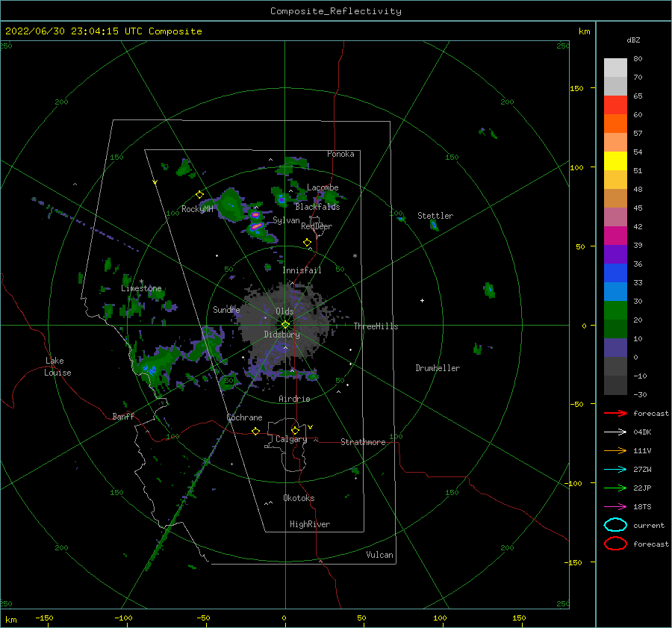Viewport: 672px width, 628px height.
Task: Click yellow diamond marker below Cochrane
Action: coord(255,431)
